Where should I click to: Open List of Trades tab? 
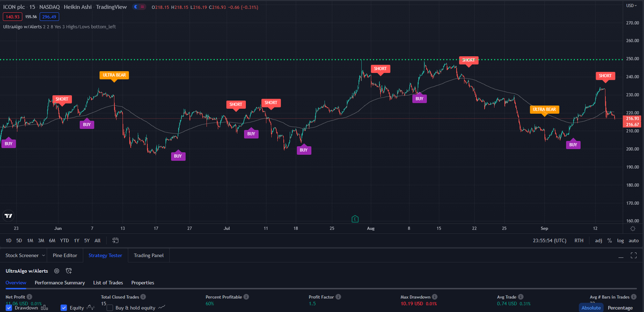(108, 283)
